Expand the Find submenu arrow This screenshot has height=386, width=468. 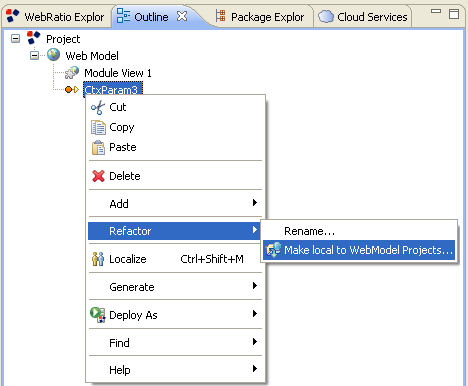255,342
